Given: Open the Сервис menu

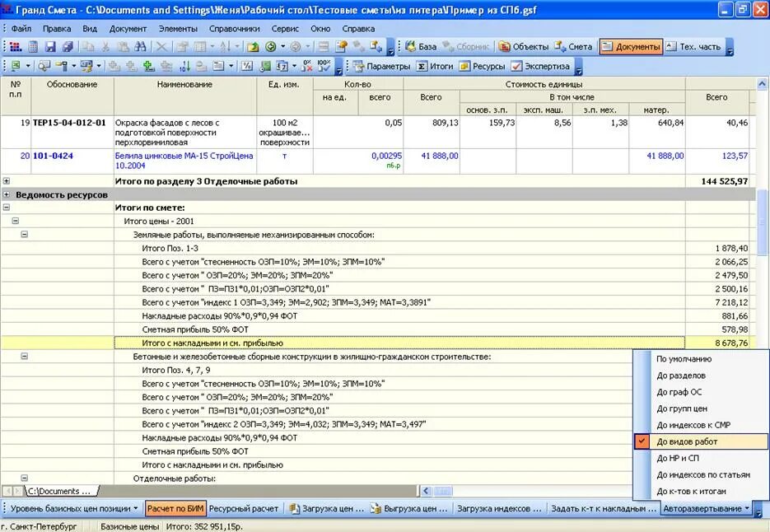Looking at the screenshot, I should [x=285, y=29].
